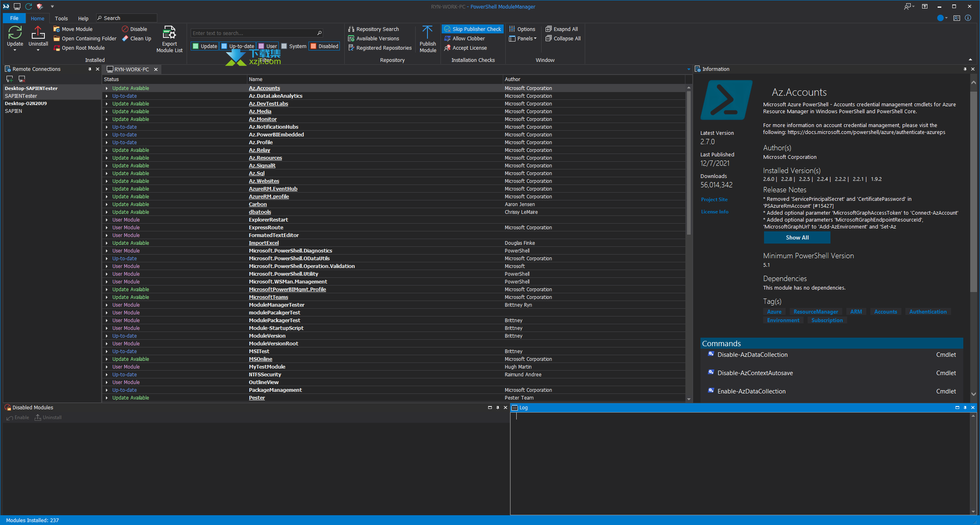The width and height of the screenshot is (980, 525).
Task: Click the System filter color swatch
Action: (284, 46)
